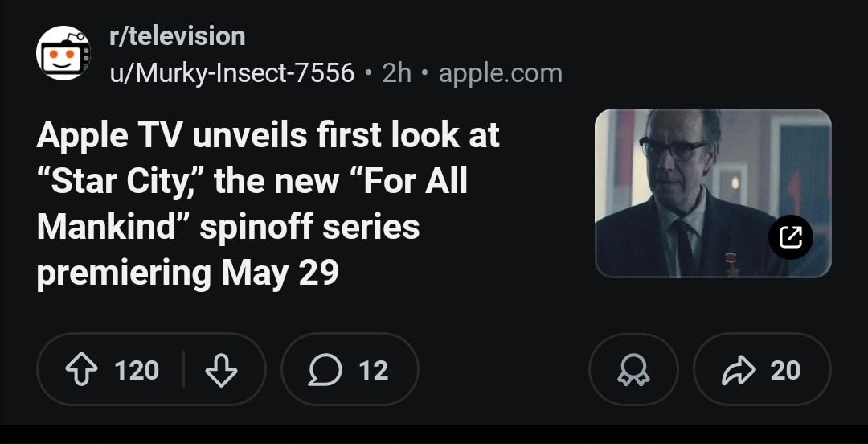This screenshot has width=868, height=444.
Task: Tap the comment speech bubble icon
Action: pyautogui.click(x=325, y=370)
